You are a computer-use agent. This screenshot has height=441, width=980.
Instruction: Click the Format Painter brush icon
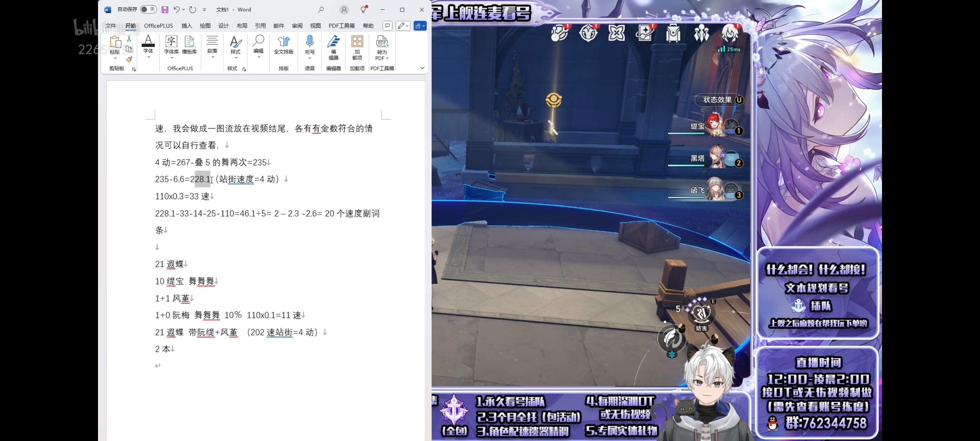point(129,59)
